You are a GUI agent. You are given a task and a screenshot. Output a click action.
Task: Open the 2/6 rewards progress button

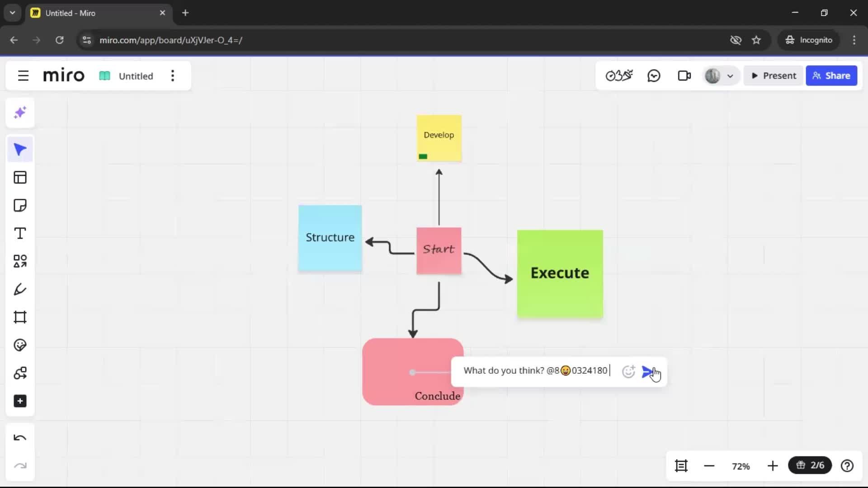click(810, 465)
